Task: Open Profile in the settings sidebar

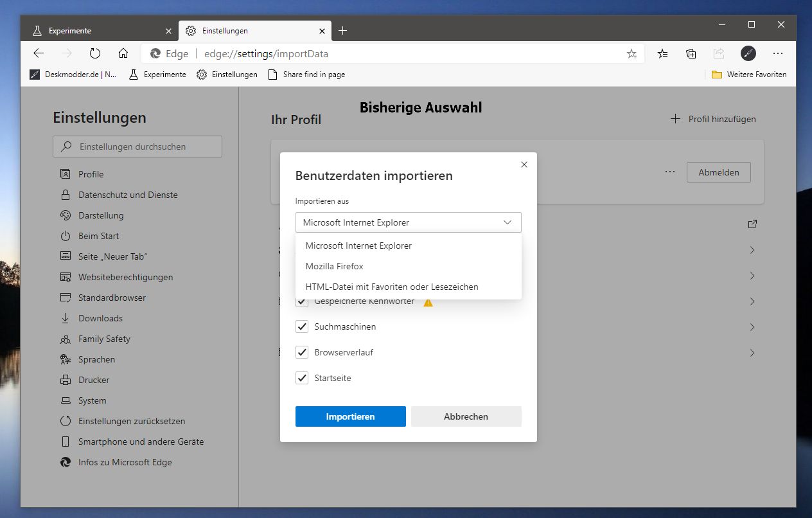Action: point(90,174)
